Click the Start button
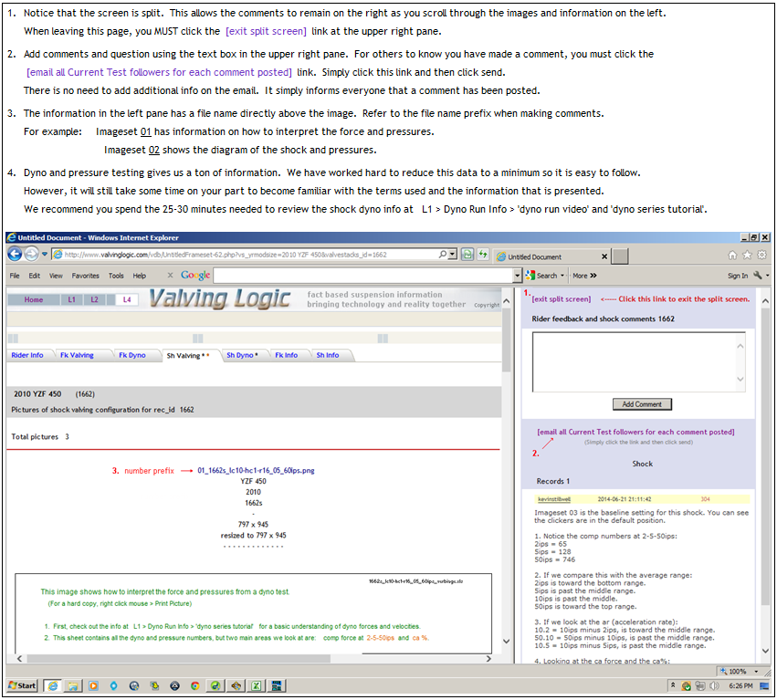 (22, 685)
